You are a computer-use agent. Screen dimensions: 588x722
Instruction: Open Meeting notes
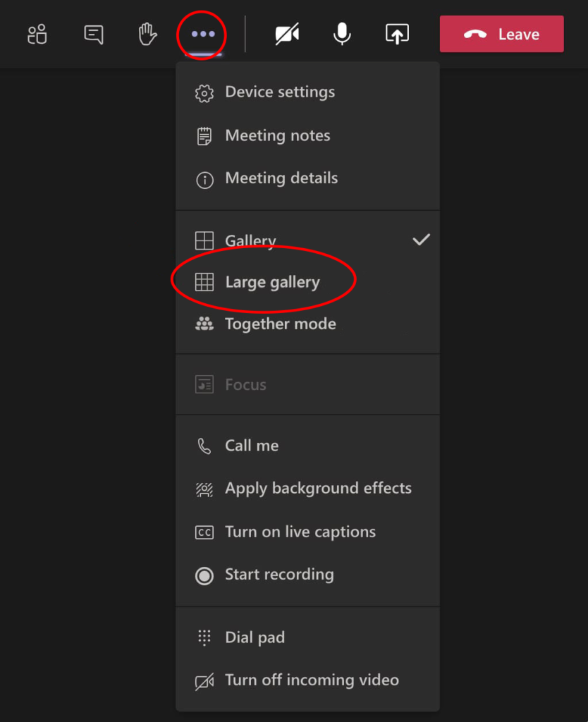277,136
